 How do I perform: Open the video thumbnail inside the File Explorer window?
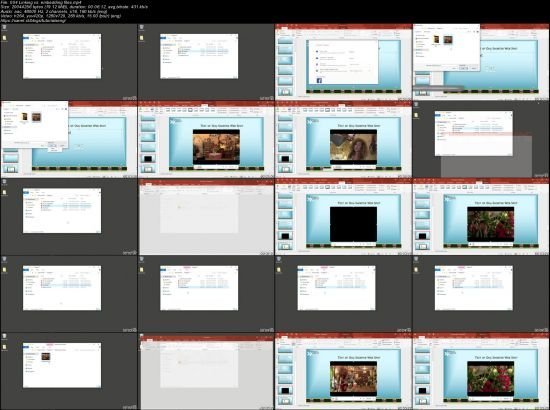(x=46, y=357)
